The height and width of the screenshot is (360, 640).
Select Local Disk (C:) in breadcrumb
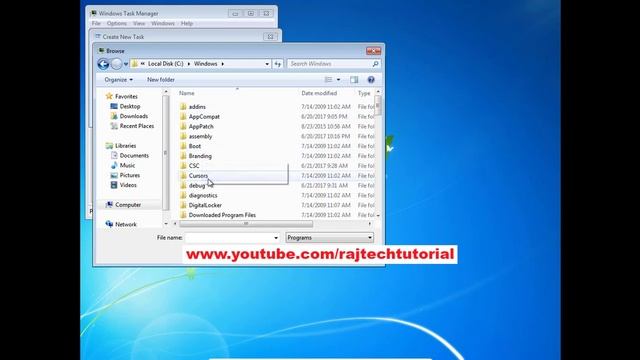(x=165, y=64)
